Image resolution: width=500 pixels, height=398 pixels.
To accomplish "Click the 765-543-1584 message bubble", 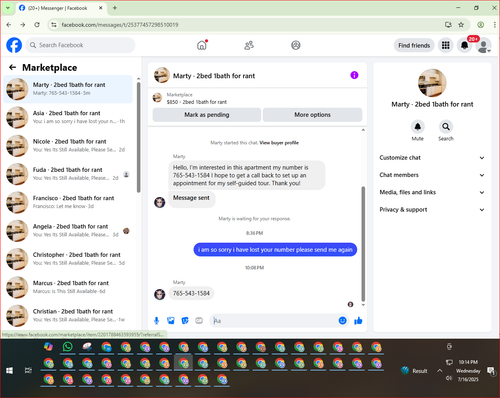I will (191, 293).
